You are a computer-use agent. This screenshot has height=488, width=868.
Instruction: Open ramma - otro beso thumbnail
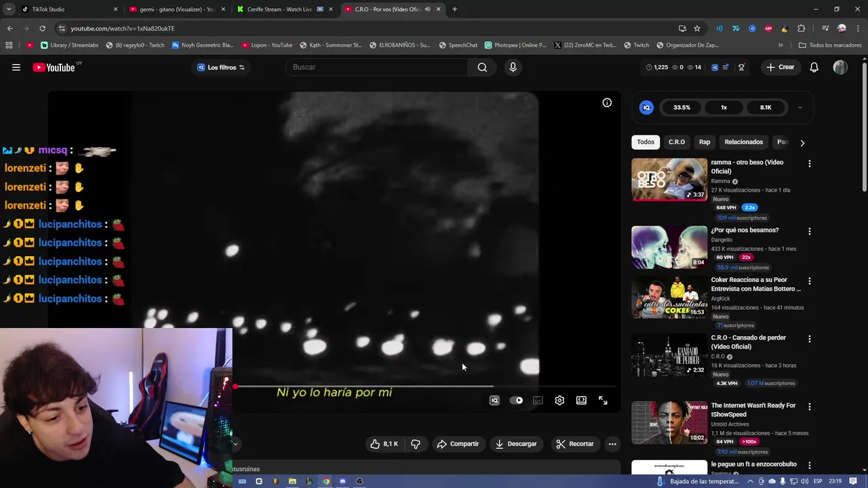pyautogui.click(x=669, y=180)
